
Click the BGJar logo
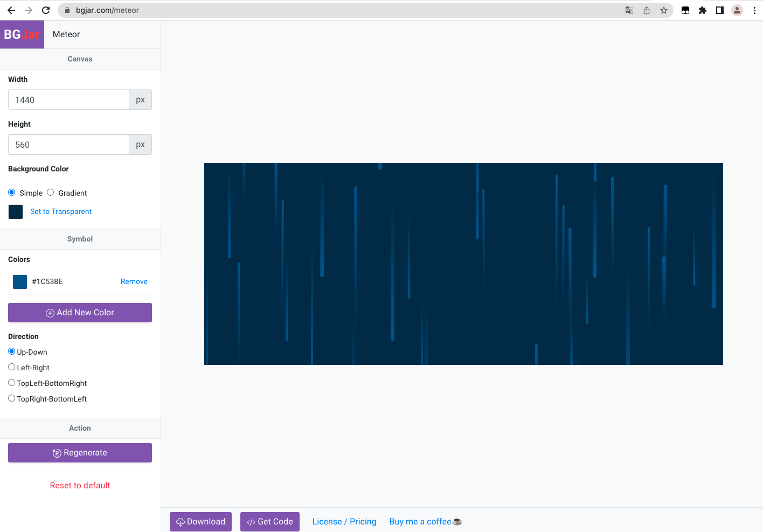pyautogui.click(x=22, y=34)
